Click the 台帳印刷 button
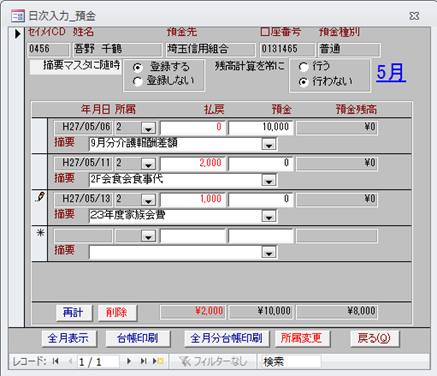The height and width of the screenshot is (376, 437). [x=138, y=339]
